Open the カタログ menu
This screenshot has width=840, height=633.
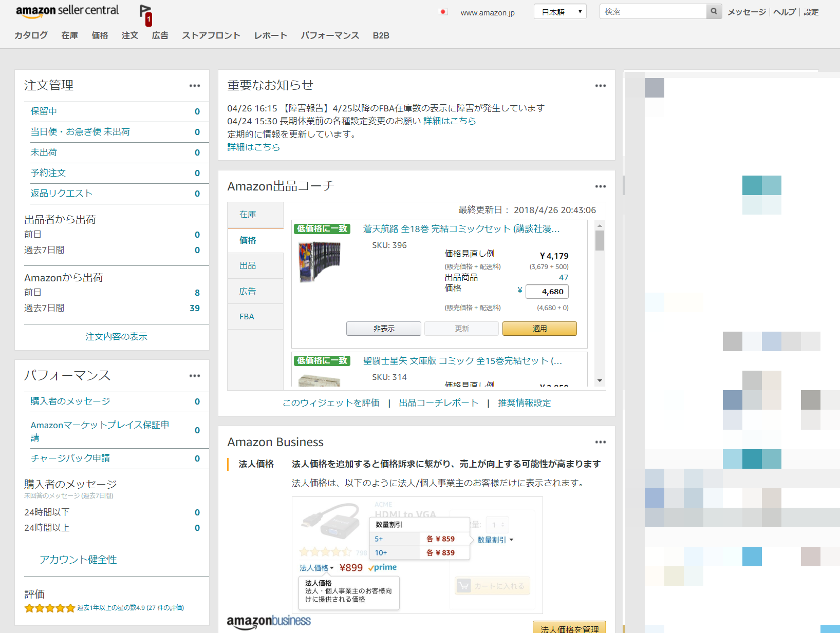pyautogui.click(x=31, y=35)
